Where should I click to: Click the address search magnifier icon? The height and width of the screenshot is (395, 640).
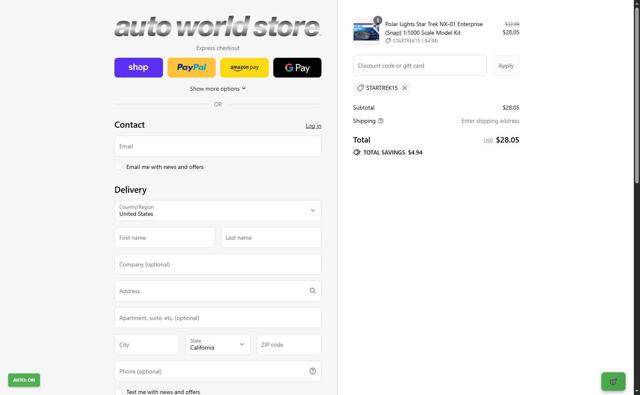(313, 291)
